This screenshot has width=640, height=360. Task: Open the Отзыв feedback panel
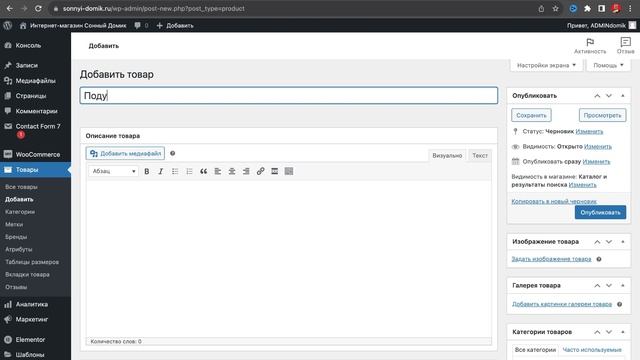(x=625, y=46)
